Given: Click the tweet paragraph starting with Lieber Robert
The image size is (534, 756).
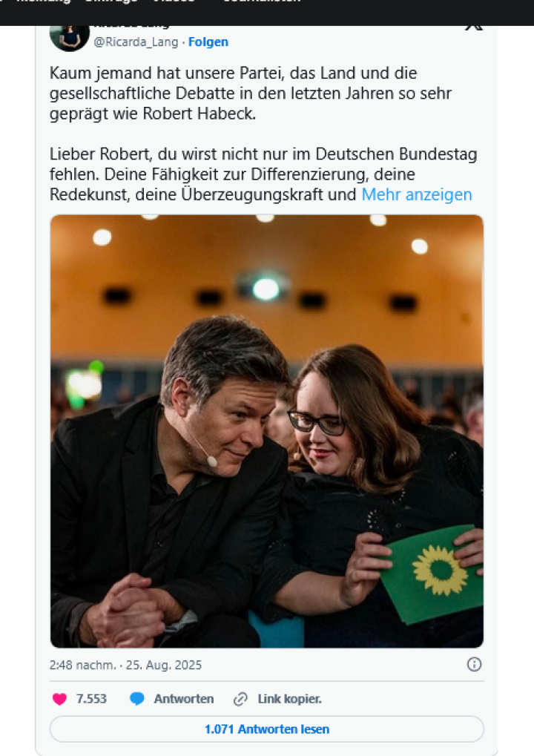Looking at the screenshot, I should (263, 174).
